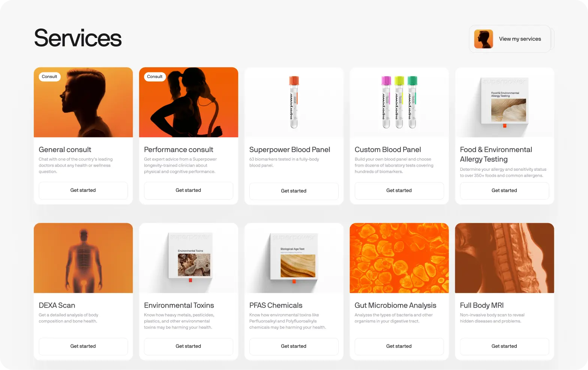588x370 pixels.
Task: Get started with Performance consult
Action: [189, 190]
